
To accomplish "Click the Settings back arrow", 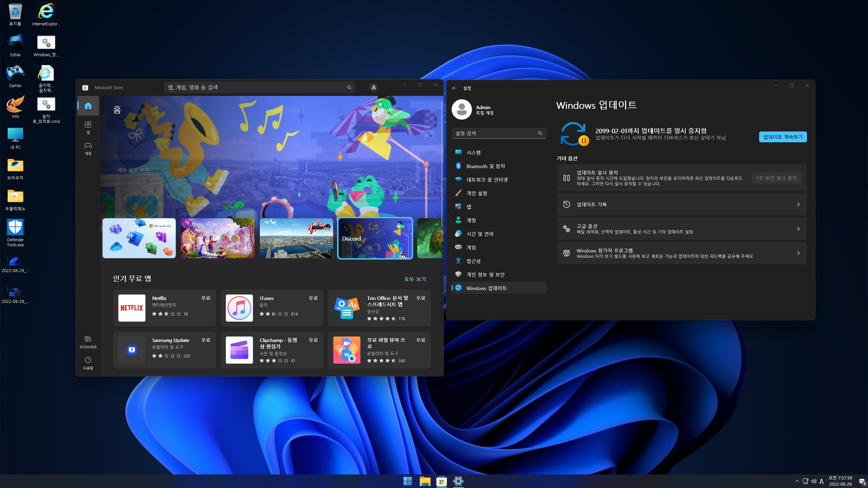I will point(454,88).
